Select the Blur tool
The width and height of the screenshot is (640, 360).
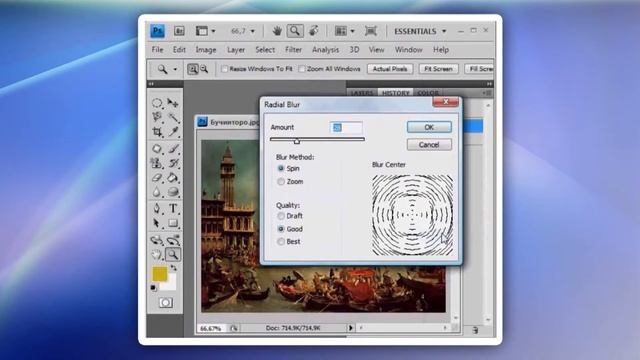click(157, 192)
